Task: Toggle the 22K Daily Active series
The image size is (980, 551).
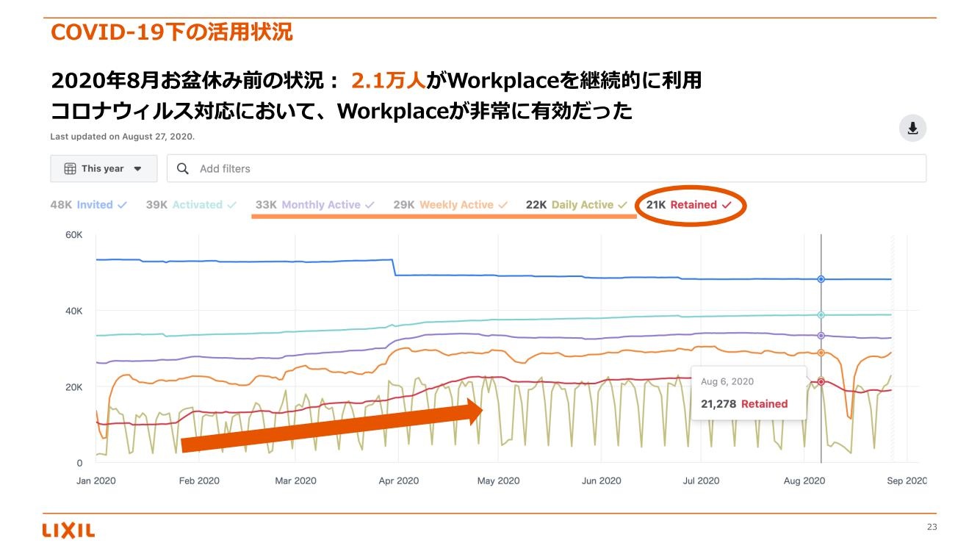Action: click(577, 205)
